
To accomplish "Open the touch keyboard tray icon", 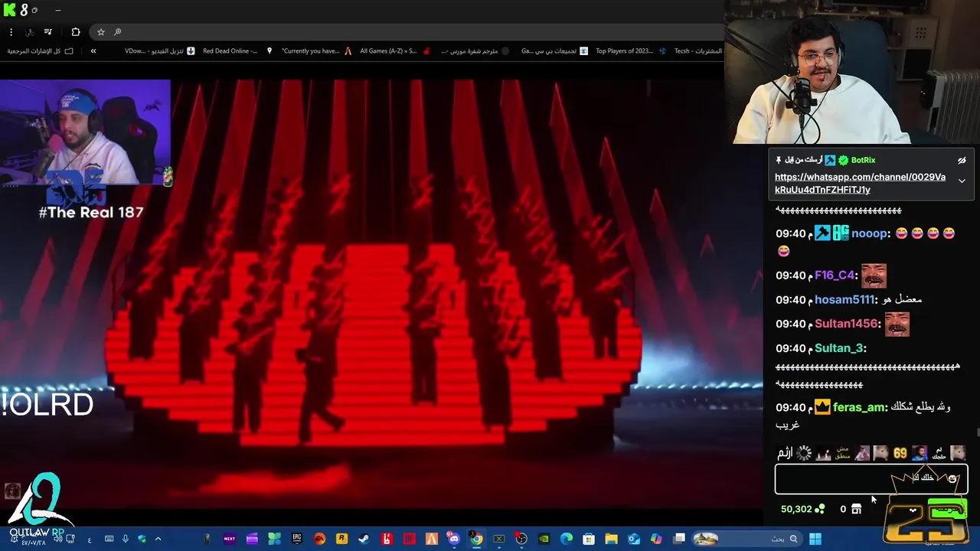I will 109,540.
